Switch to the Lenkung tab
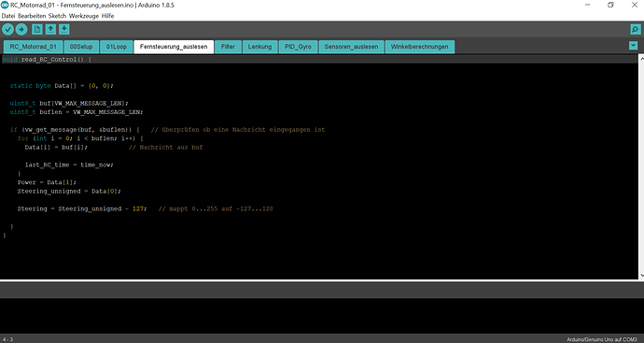This screenshot has width=644, height=343. [x=260, y=47]
